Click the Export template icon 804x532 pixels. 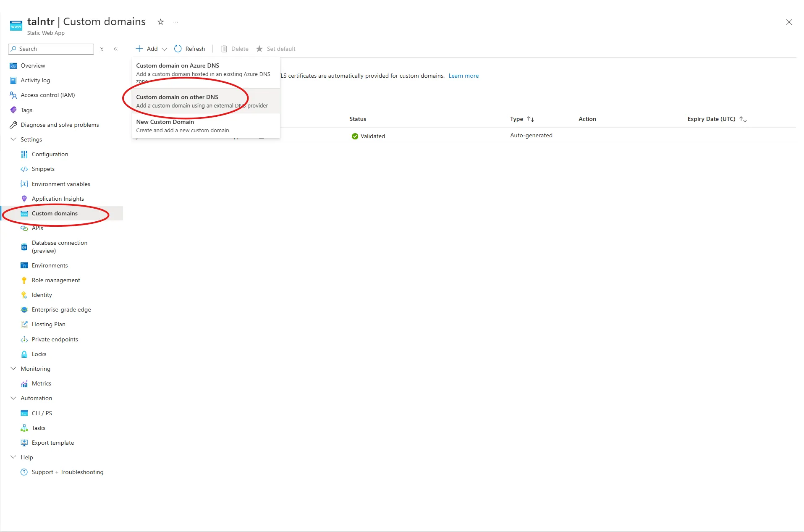24,443
